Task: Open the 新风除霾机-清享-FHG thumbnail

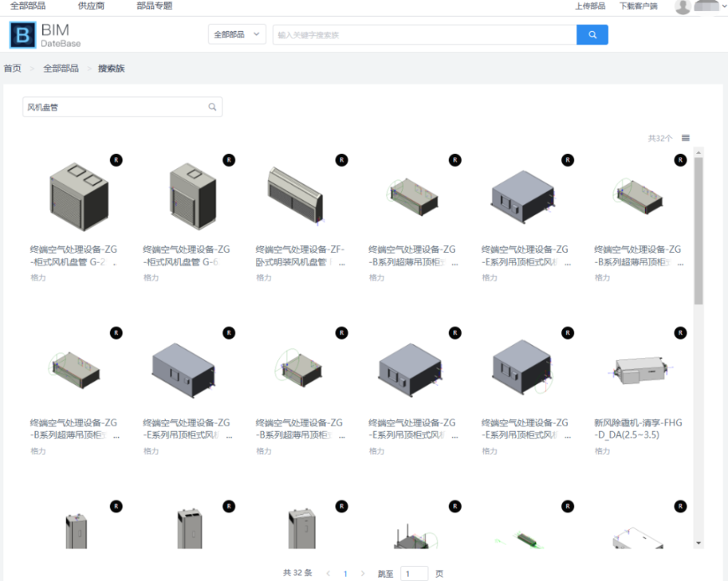Action: pyautogui.click(x=640, y=370)
